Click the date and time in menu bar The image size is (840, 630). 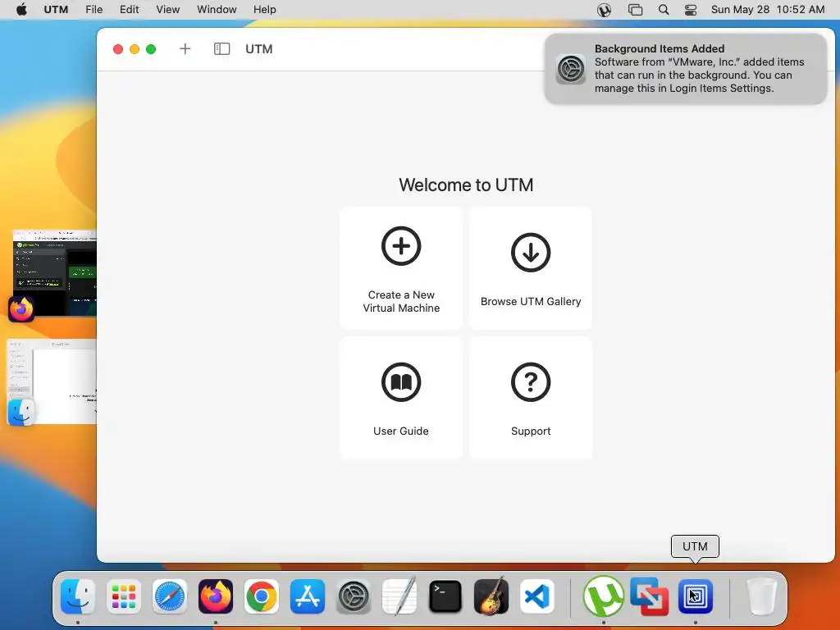[x=767, y=10]
